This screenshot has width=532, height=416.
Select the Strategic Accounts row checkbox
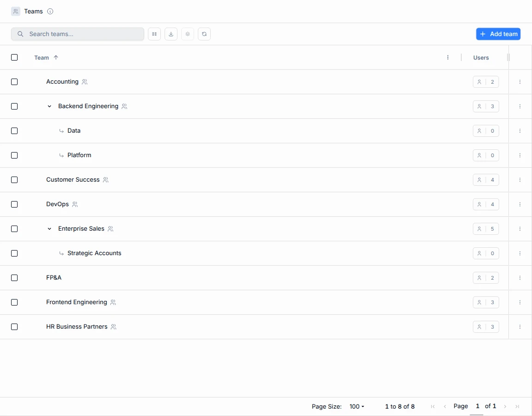(x=14, y=253)
